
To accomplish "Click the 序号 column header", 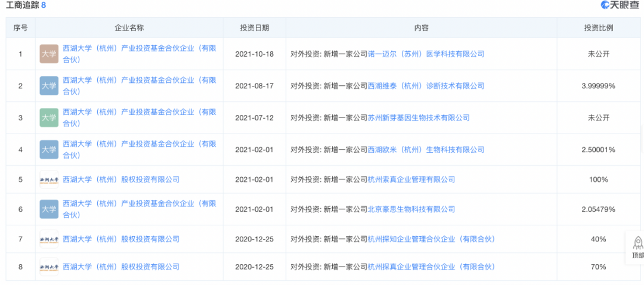I will point(20,28).
